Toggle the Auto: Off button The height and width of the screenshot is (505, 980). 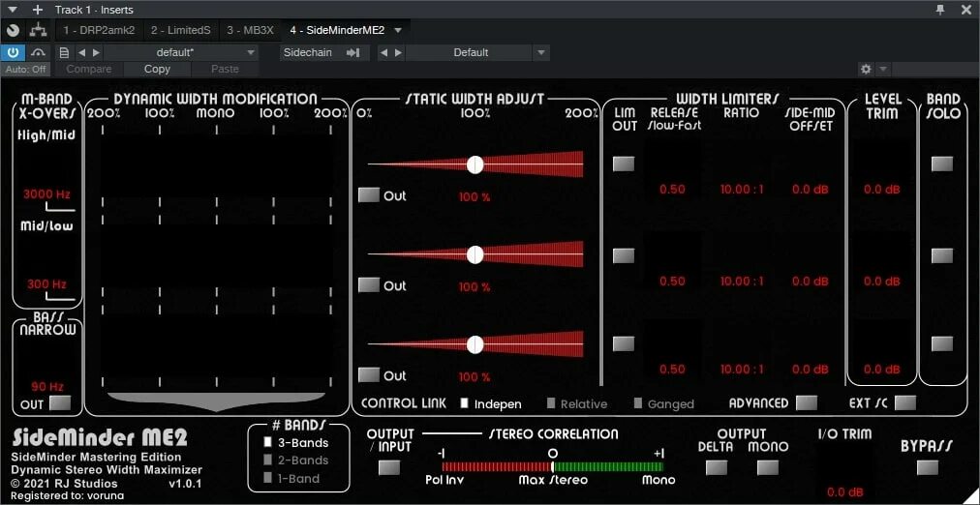pyautogui.click(x=25, y=70)
